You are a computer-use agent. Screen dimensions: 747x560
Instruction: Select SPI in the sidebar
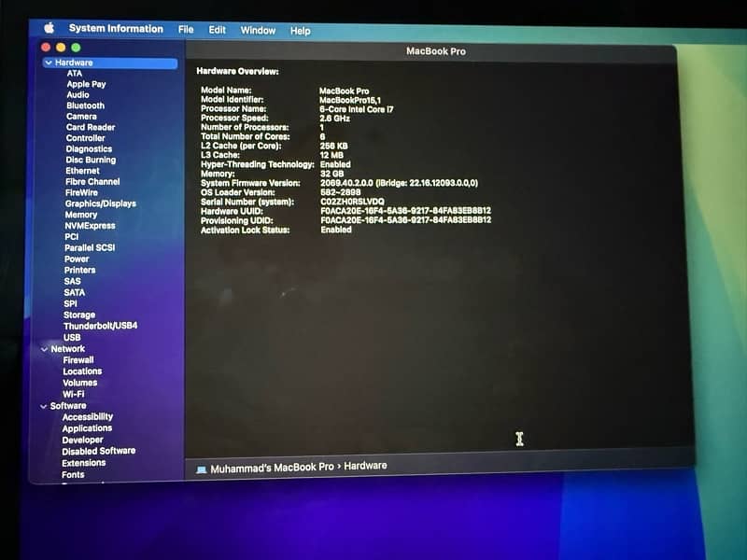coord(70,304)
